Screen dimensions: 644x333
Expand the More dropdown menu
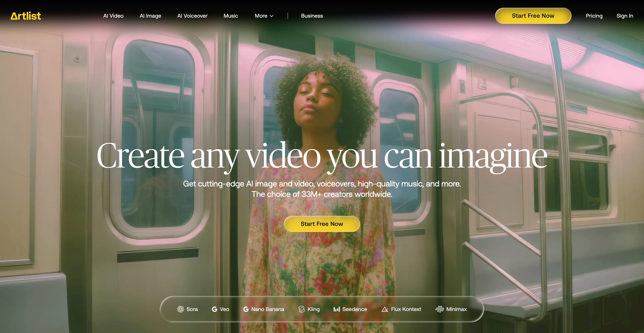coord(261,16)
